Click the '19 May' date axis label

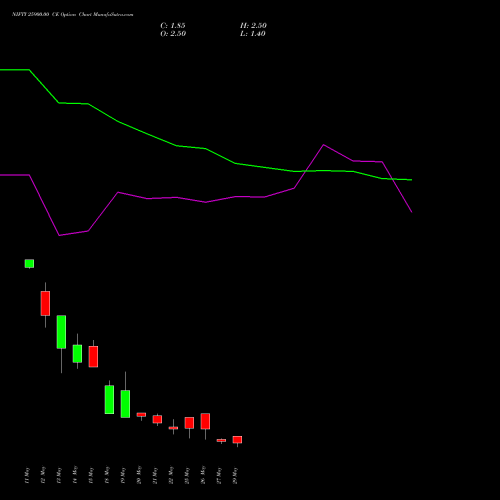coord(123,475)
